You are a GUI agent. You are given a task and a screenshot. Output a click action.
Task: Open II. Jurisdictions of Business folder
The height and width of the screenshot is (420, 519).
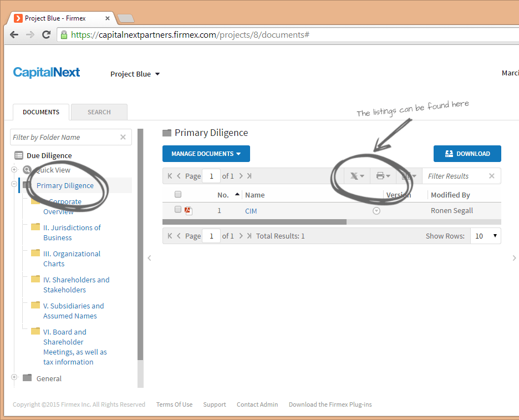click(72, 232)
